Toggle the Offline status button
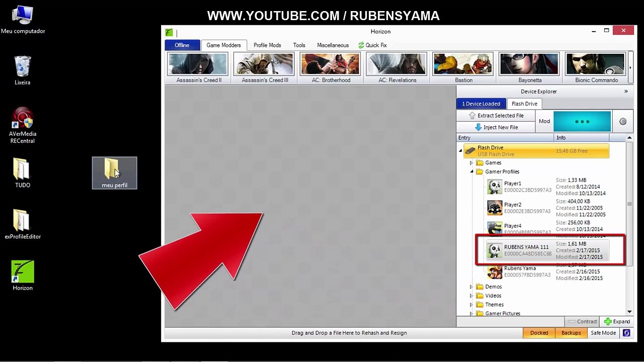 tap(182, 45)
